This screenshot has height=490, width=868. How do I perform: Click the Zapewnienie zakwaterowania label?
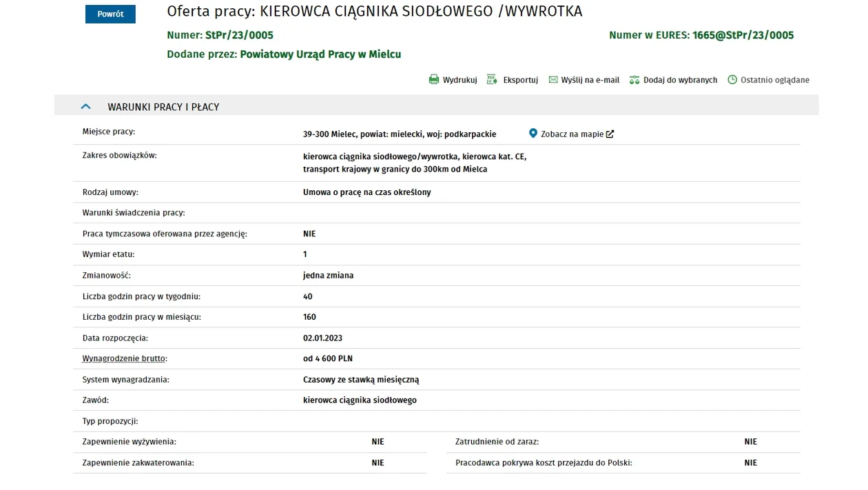[x=138, y=463]
